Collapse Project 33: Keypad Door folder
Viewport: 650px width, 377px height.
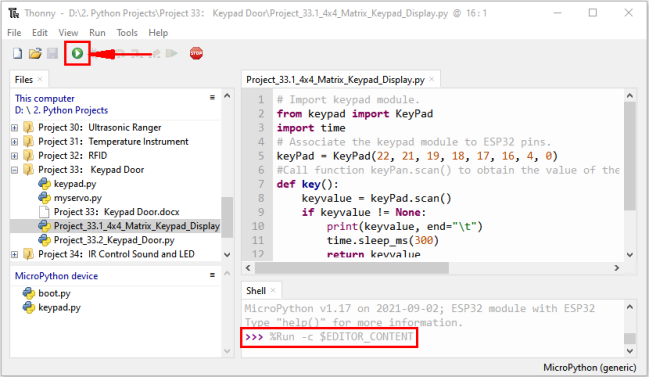coord(15,170)
